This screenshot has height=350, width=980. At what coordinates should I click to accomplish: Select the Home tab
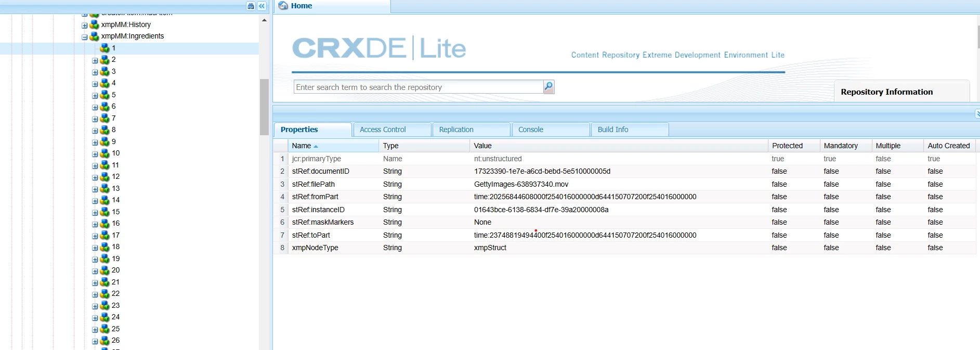click(332, 6)
